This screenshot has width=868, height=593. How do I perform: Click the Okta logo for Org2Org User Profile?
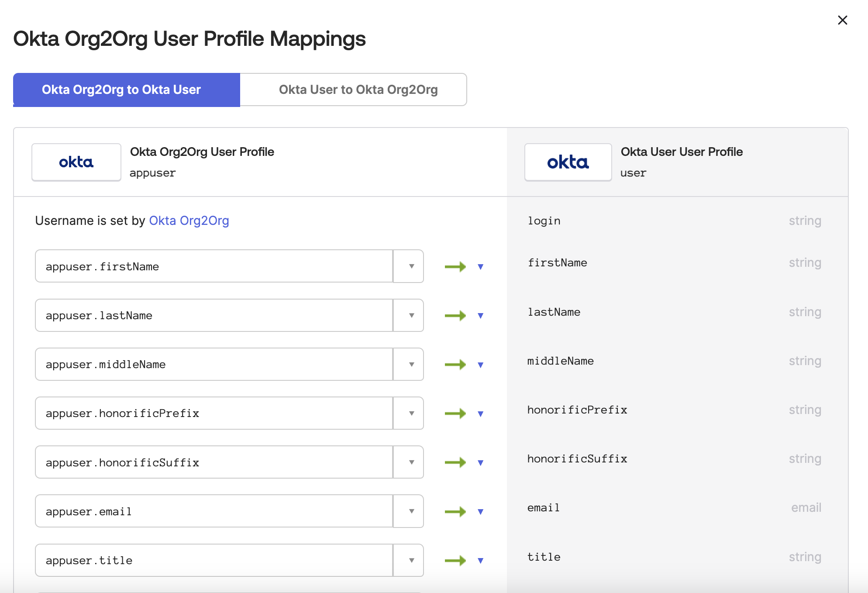[76, 162]
